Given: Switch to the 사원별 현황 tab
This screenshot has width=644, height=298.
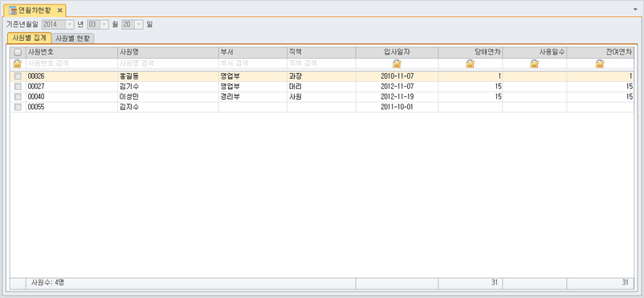Looking at the screenshot, I should coord(74,39).
